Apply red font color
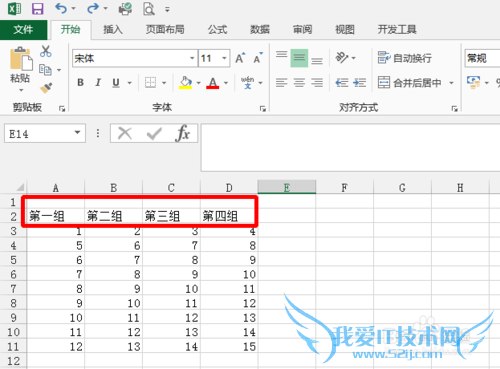The width and height of the screenshot is (500, 369). pyautogui.click(x=213, y=82)
